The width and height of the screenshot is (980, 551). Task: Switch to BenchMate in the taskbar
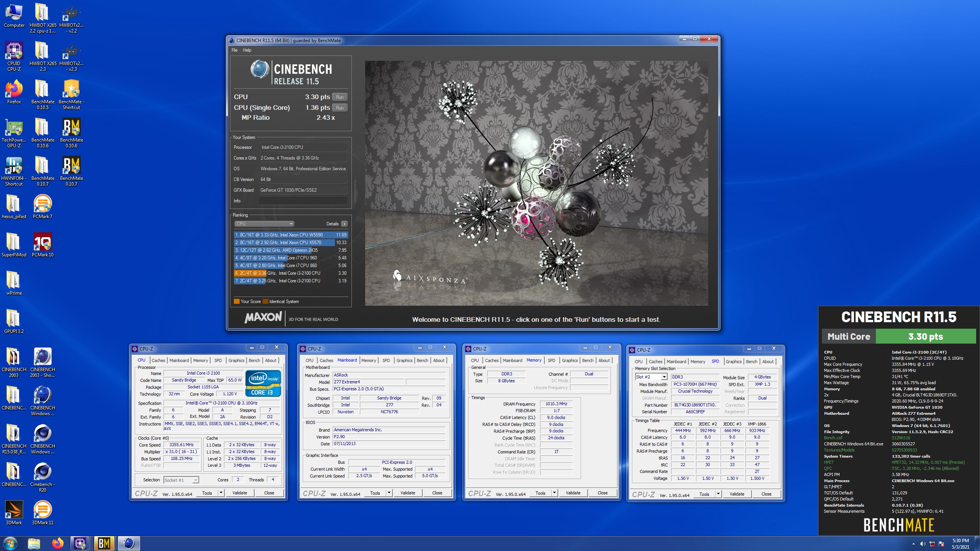(104, 543)
